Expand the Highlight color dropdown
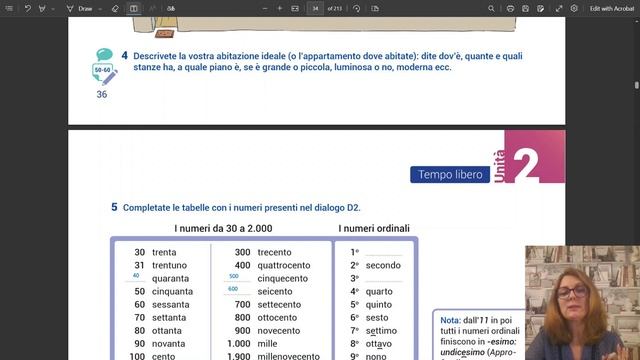 [x=53, y=9]
